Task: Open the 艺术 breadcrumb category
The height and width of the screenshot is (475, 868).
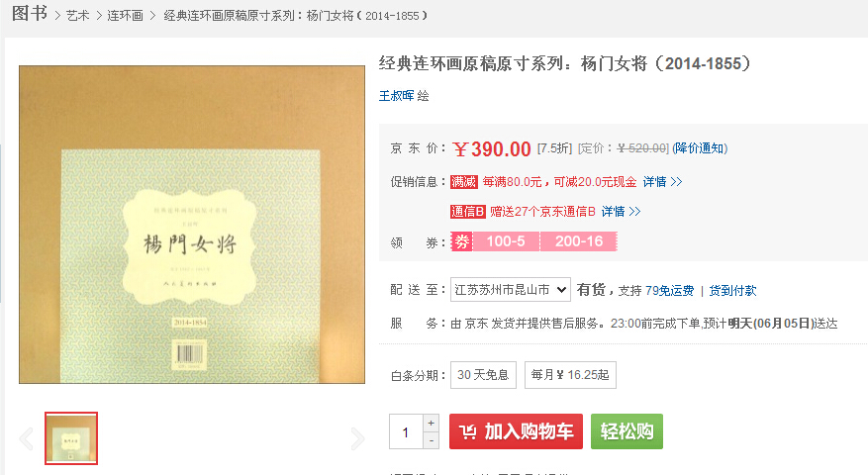Action: click(77, 16)
